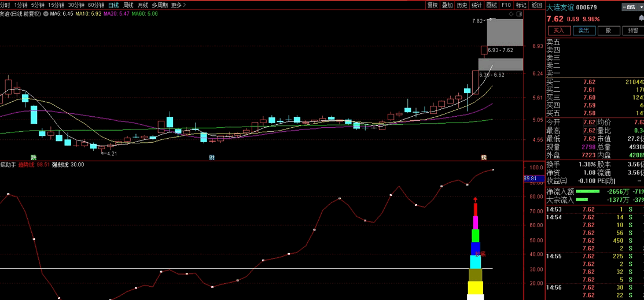The image size is (644, 300).
Task: Click the cyan segment of signal column
Action: [x=476, y=262]
